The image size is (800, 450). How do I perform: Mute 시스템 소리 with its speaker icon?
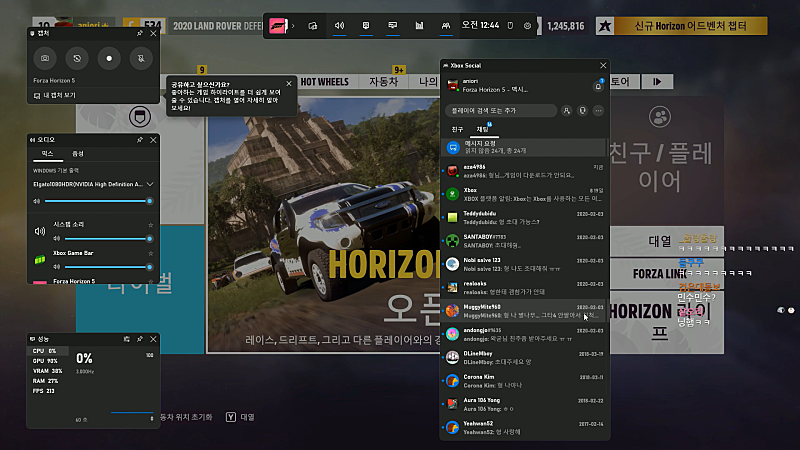(x=57, y=238)
